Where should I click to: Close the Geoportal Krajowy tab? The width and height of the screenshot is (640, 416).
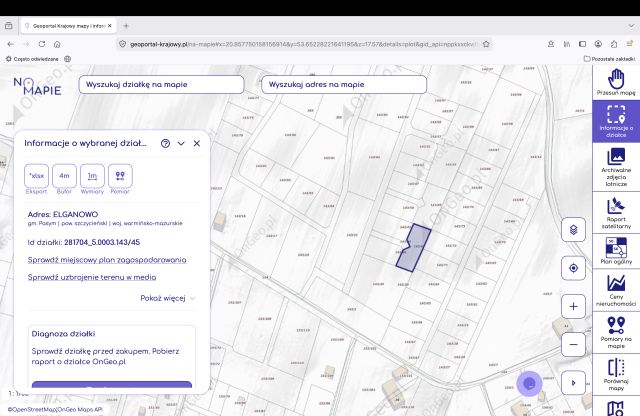[x=109, y=26]
